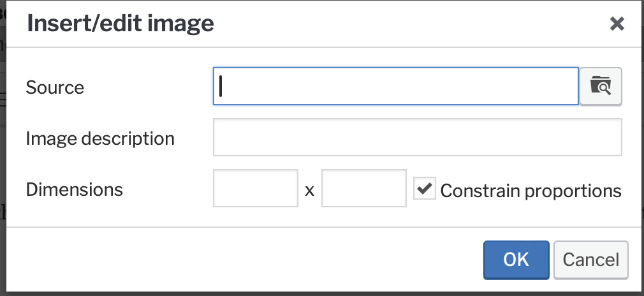Select the height dimension field
Viewport: 644px width, 296px height.
[x=363, y=188]
